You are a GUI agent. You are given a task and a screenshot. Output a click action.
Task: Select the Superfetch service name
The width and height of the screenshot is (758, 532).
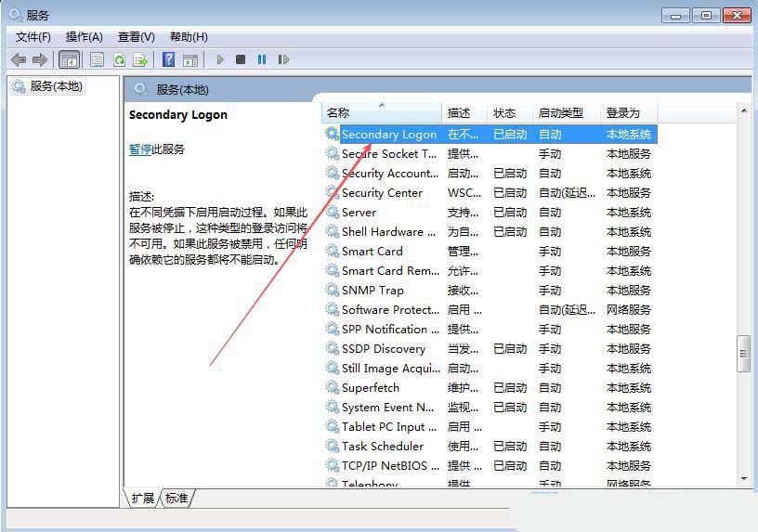point(371,387)
